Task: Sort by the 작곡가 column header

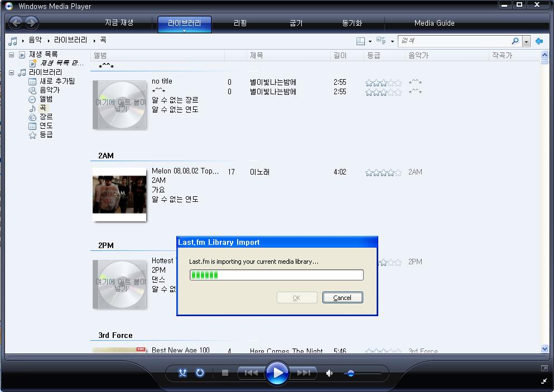Action: (514, 55)
